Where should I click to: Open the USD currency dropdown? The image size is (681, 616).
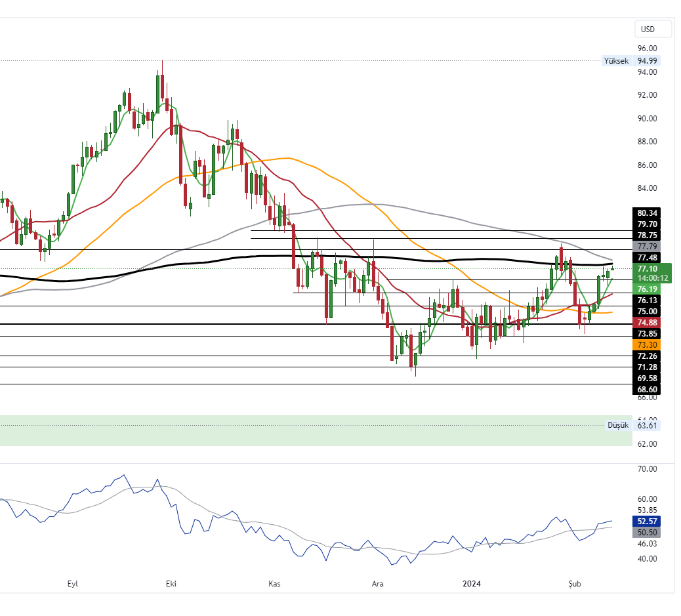point(653,29)
